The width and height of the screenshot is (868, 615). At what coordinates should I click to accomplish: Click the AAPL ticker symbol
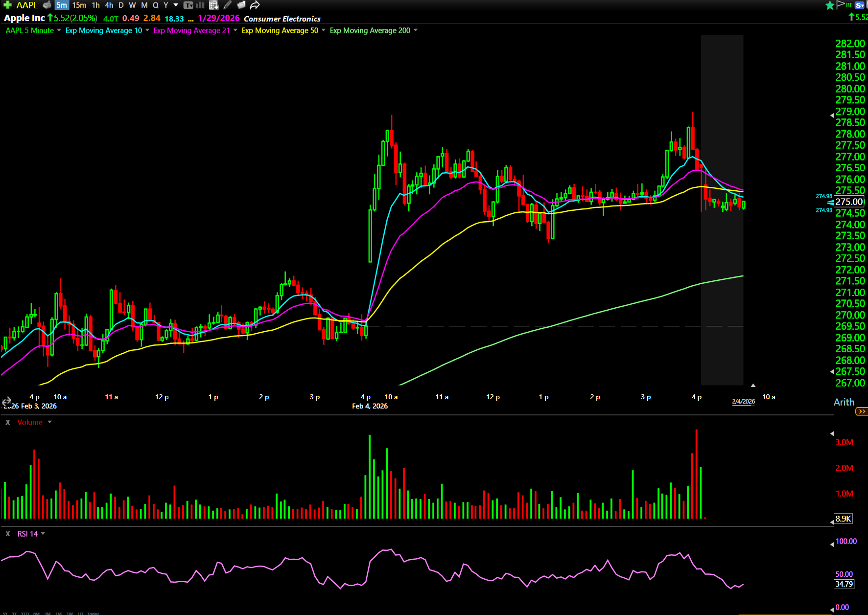(27, 5)
